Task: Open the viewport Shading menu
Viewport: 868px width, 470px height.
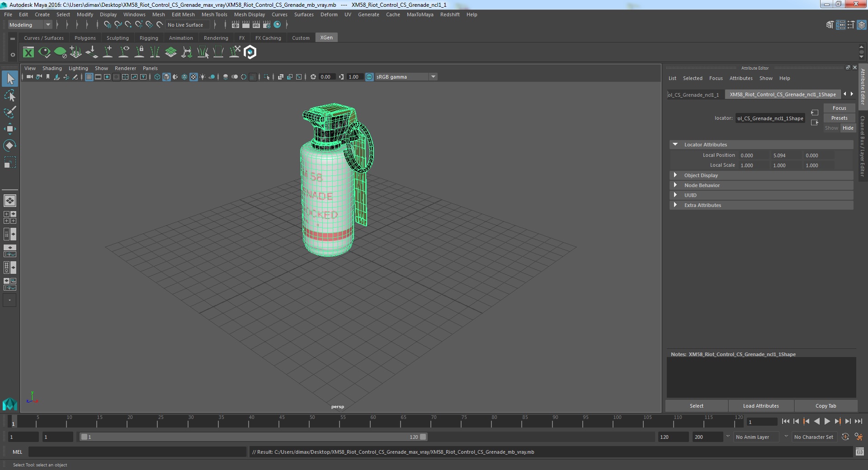Action: click(52, 68)
